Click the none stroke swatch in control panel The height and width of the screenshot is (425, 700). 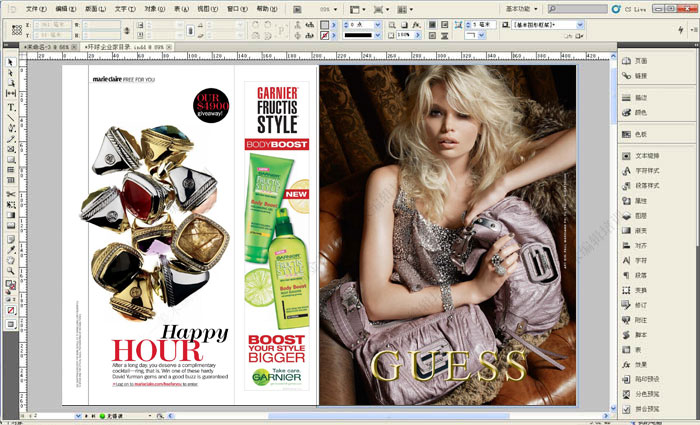[x=325, y=35]
